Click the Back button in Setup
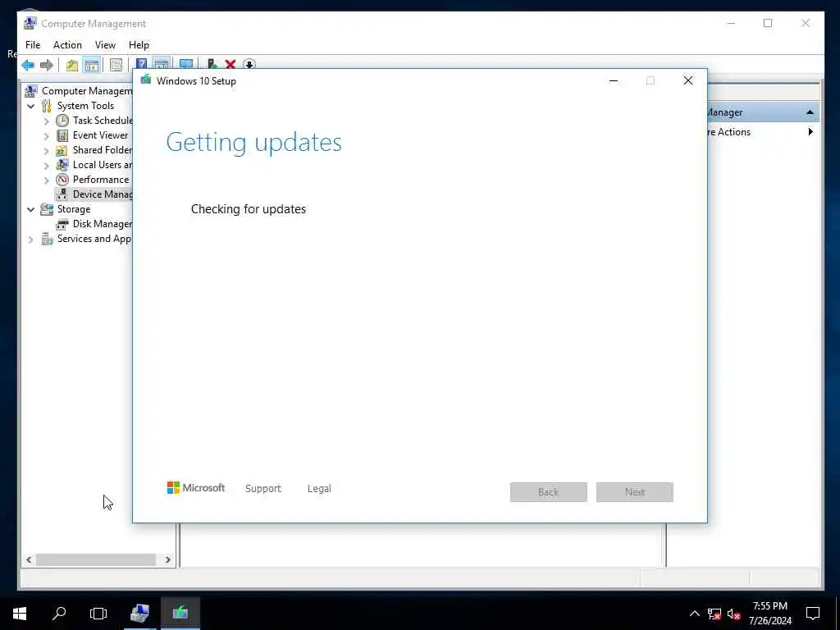Screen dimensions: 840x630 click(x=549, y=492)
